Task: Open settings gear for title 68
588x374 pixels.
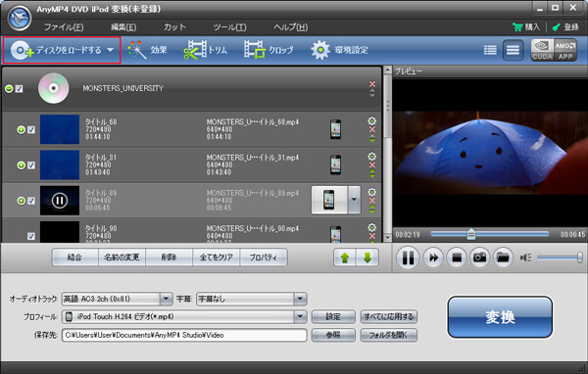Action: [x=372, y=120]
